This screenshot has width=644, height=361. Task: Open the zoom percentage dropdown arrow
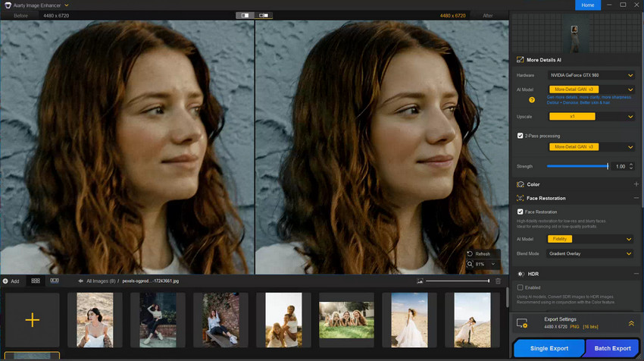pyautogui.click(x=493, y=264)
